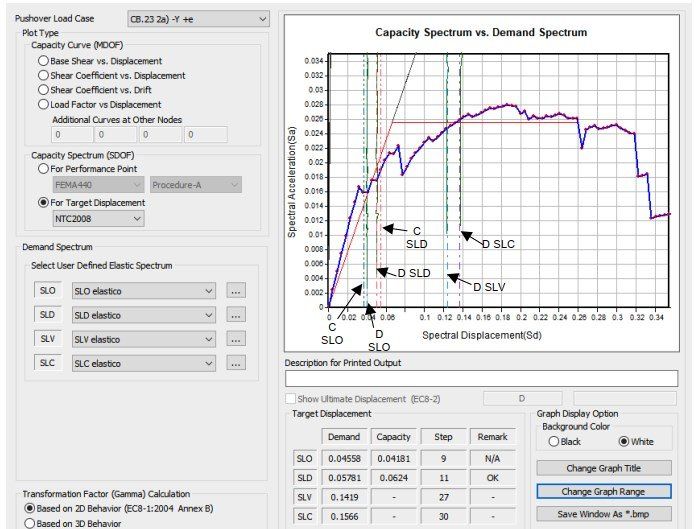Click SLV step value 27
The height and width of the screenshot is (529, 700).
click(443, 497)
